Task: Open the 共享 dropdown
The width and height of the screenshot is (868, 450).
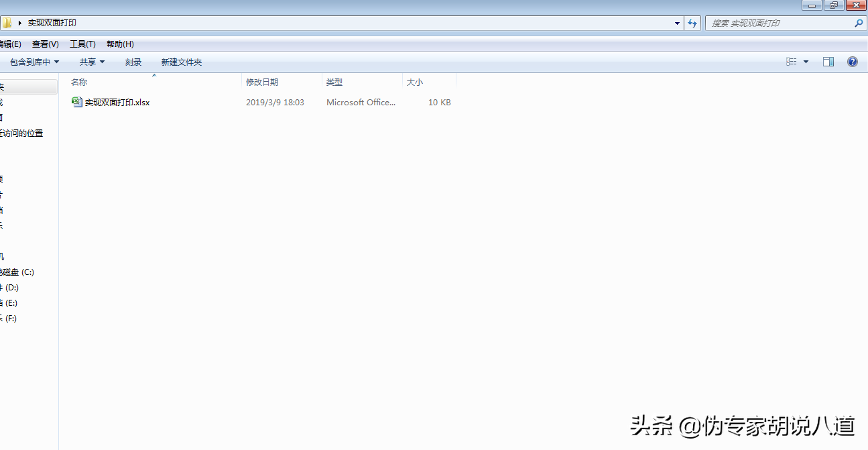Action: pos(92,62)
